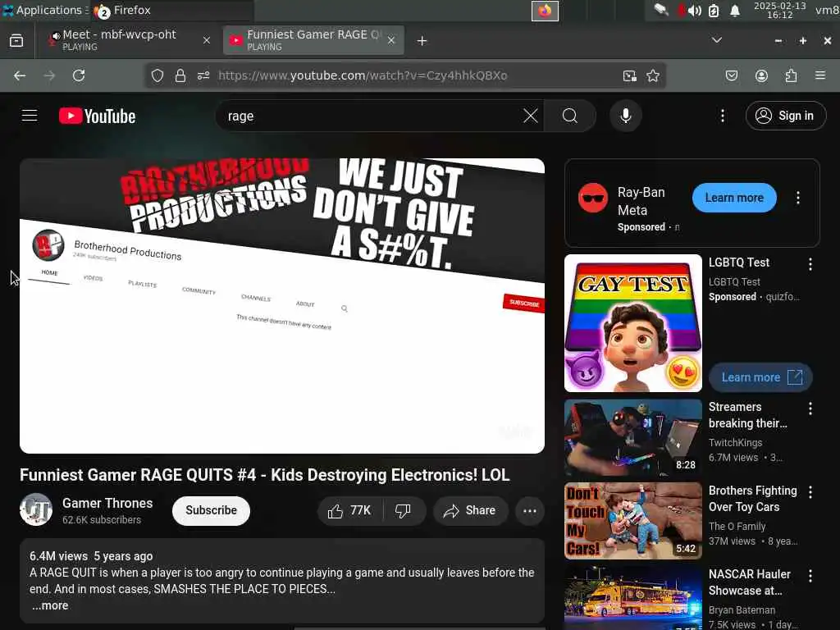Open the Gamer Thrones channel avatar
This screenshot has width=840, height=630.
36,509
